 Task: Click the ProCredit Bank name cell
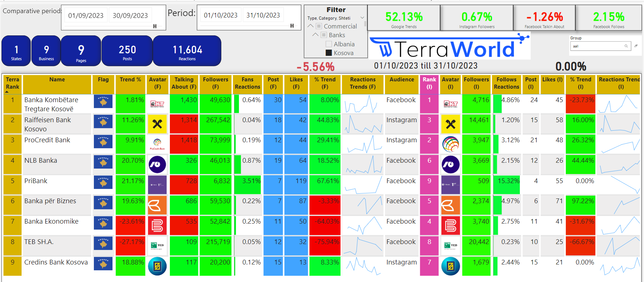(x=57, y=144)
